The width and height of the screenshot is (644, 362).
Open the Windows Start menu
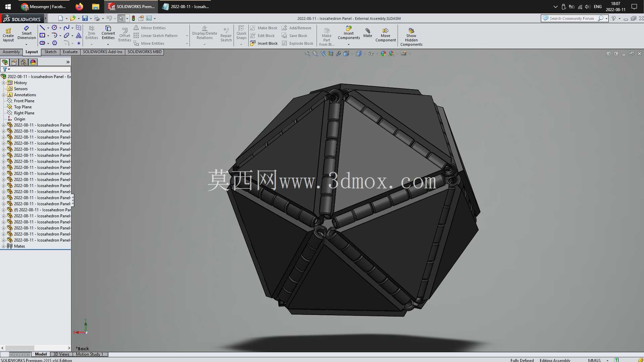click(x=8, y=6)
